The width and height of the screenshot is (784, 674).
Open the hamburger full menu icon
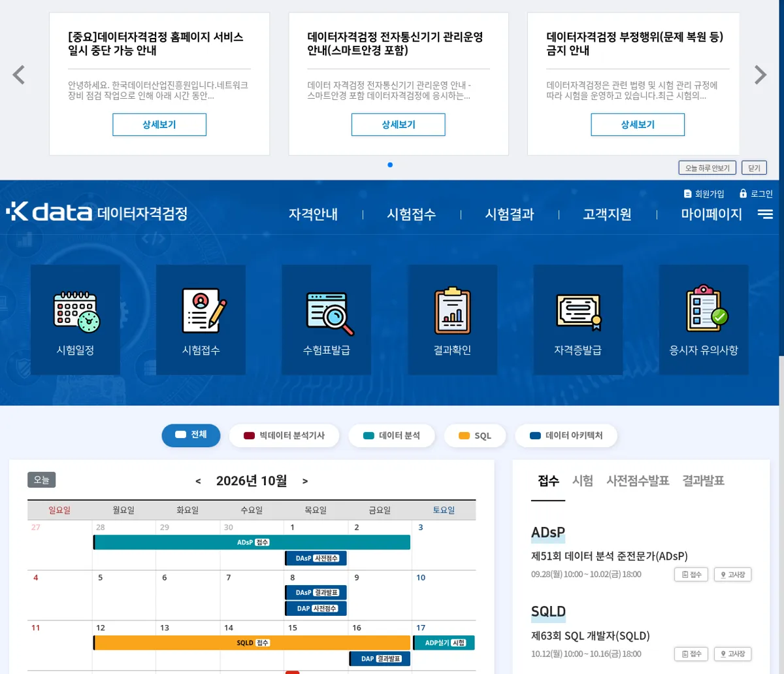(x=765, y=214)
